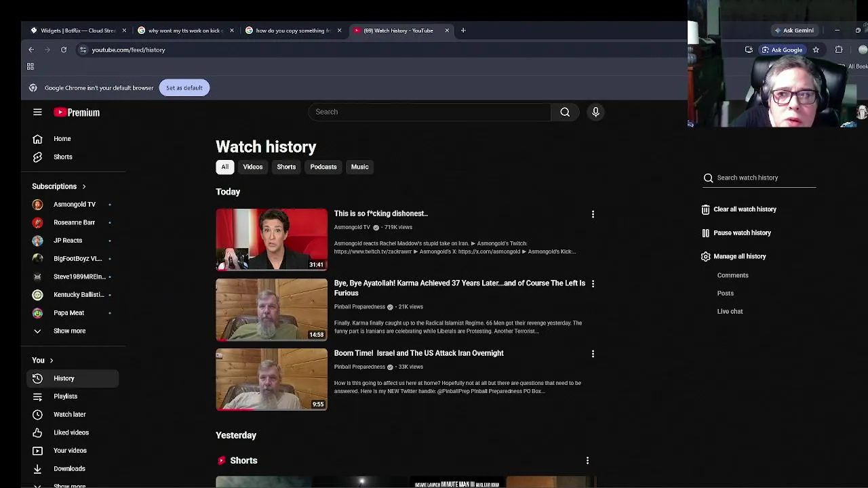Open more options for Bye, Bye Ayatollah video
The width and height of the screenshot is (868, 488).
coord(593,284)
